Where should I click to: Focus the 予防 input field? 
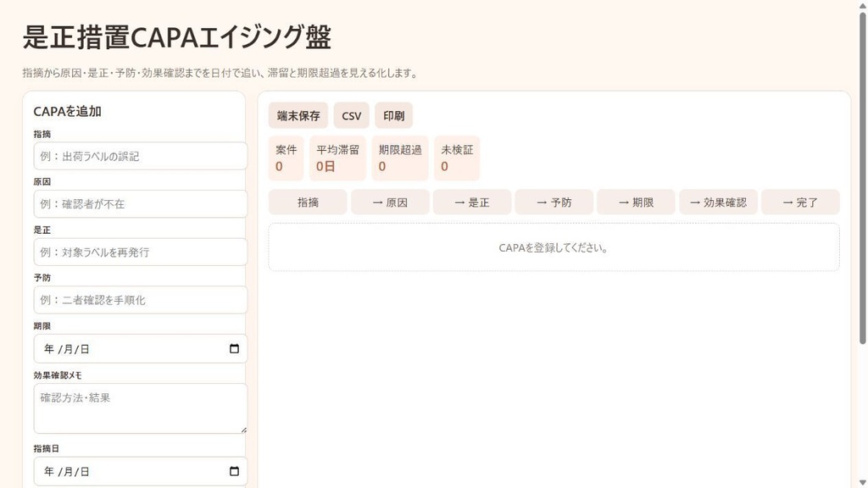(x=141, y=300)
